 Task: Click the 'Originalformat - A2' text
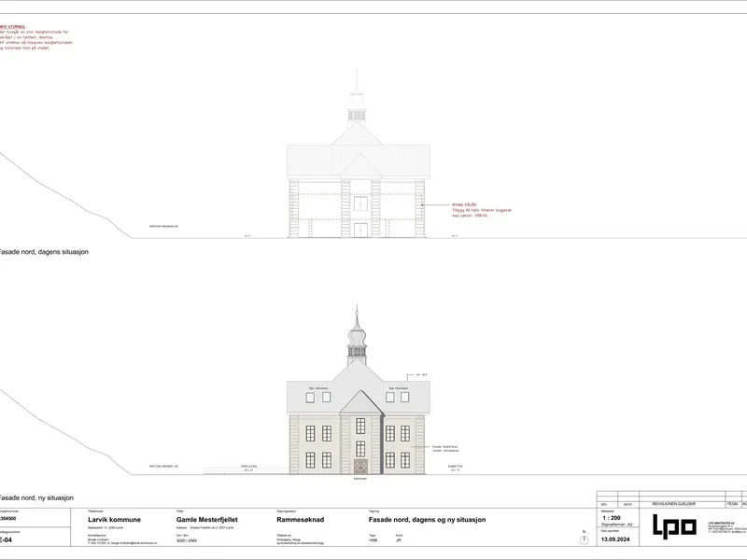coord(616,525)
